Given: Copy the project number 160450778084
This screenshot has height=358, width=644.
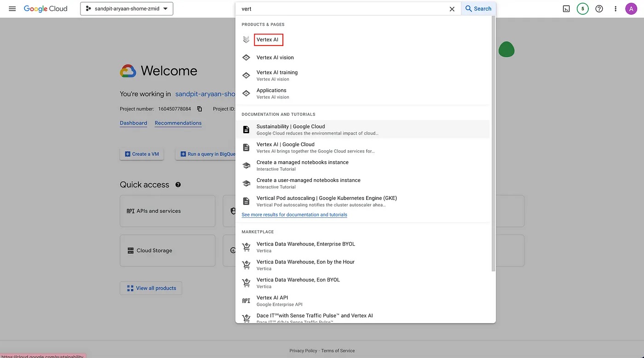Looking at the screenshot, I should pos(200,109).
